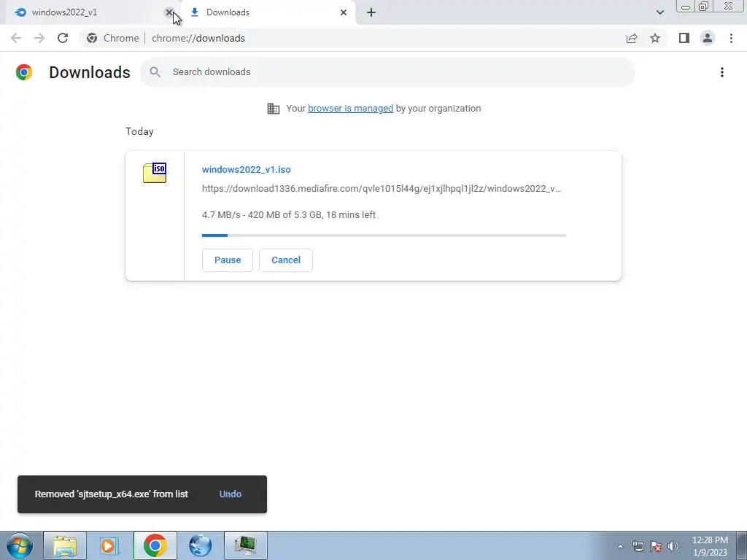Open the side panel icon

(x=684, y=38)
